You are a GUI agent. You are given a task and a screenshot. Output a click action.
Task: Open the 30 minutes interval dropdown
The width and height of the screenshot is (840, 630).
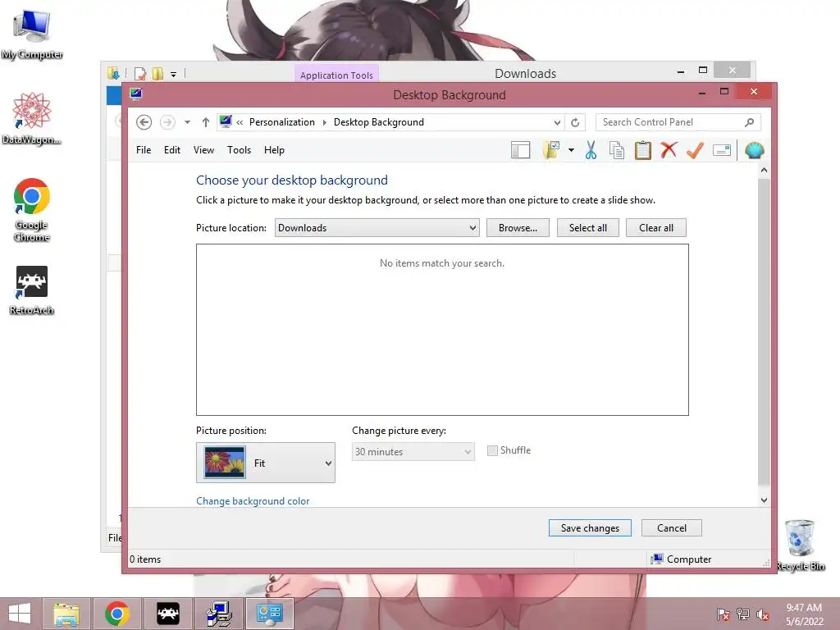coord(413,452)
